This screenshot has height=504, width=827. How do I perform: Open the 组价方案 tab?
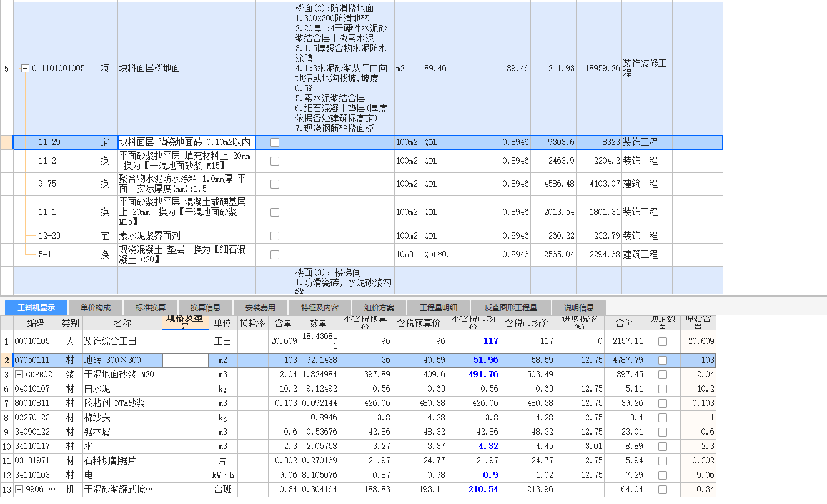pyautogui.click(x=379, y=308)
